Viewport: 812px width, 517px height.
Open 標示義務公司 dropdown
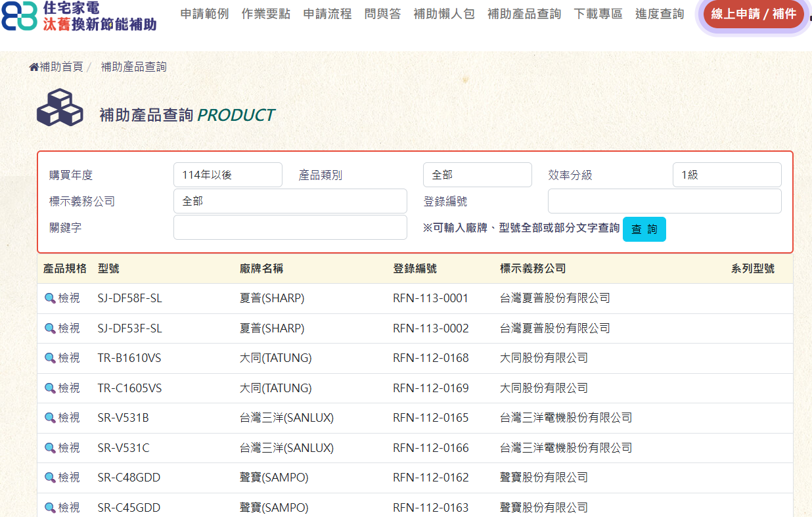290,201
